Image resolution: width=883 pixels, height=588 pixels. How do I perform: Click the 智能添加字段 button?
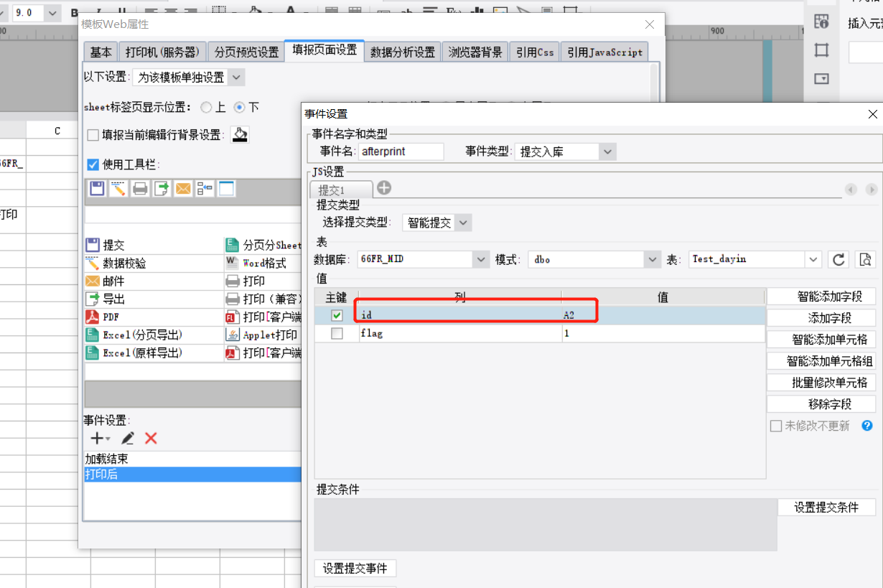pyautogui.click(x=821, y=297)
